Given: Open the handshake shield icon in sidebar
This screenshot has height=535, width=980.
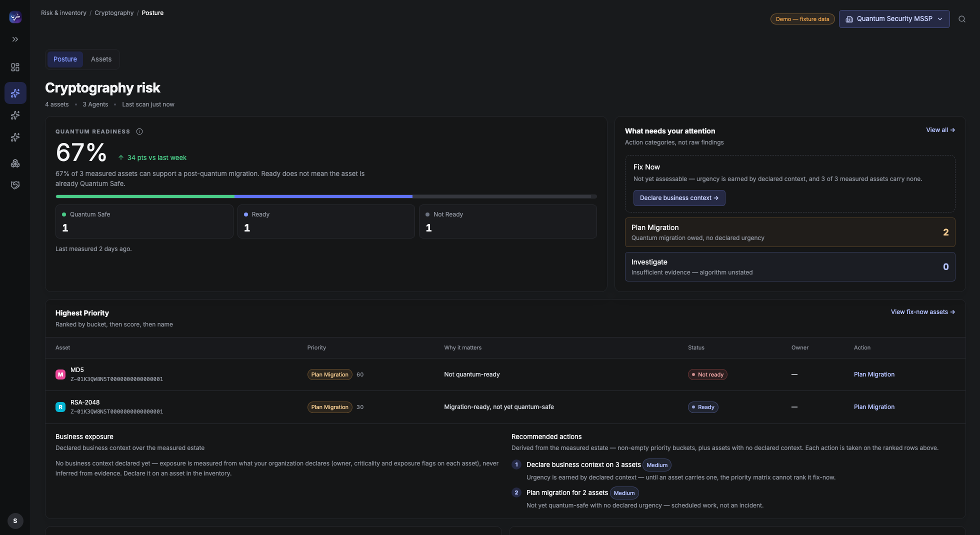Looking at the screenshot, I should pos(15,185).
